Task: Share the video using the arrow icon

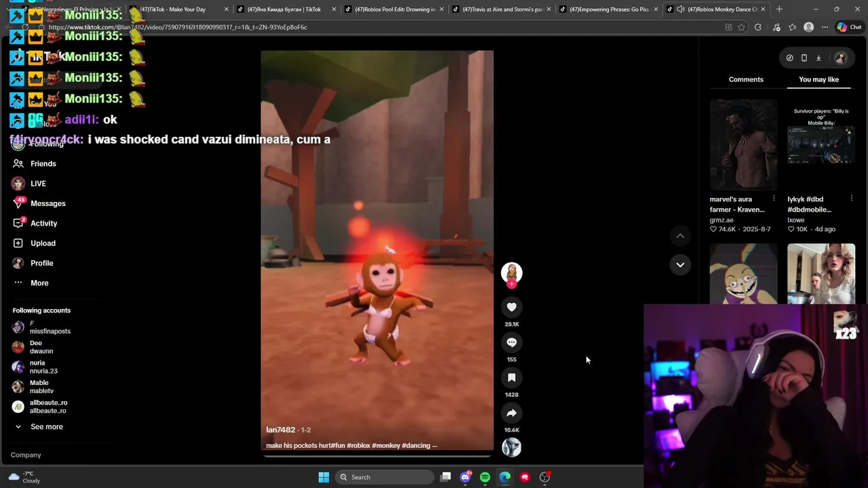Action: (511, 413)
